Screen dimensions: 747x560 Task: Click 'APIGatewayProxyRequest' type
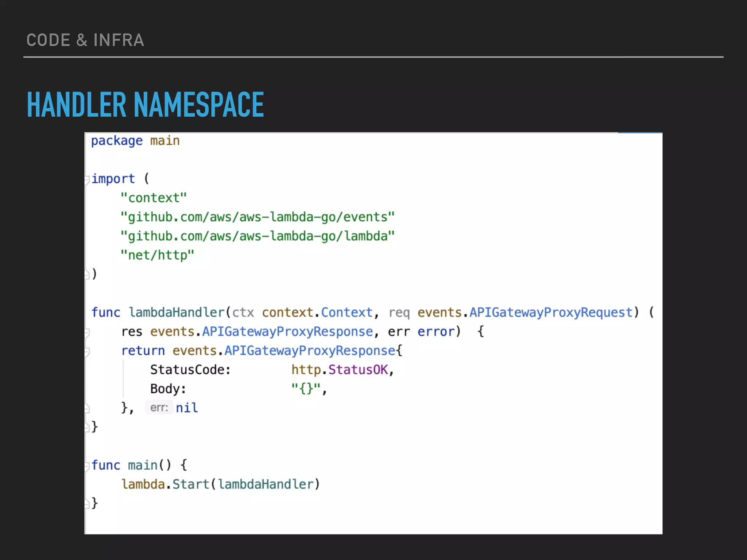tap(551, 312)
